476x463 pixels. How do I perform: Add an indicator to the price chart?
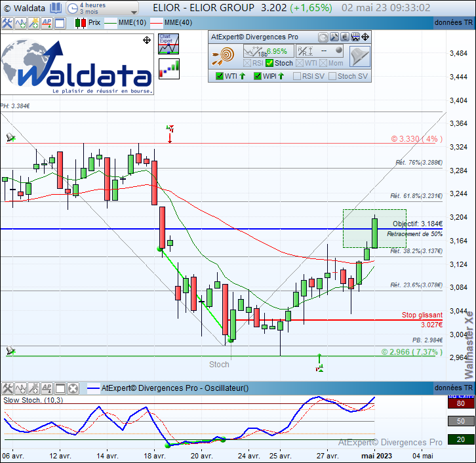pyautogui.click(x=20, y=23)
